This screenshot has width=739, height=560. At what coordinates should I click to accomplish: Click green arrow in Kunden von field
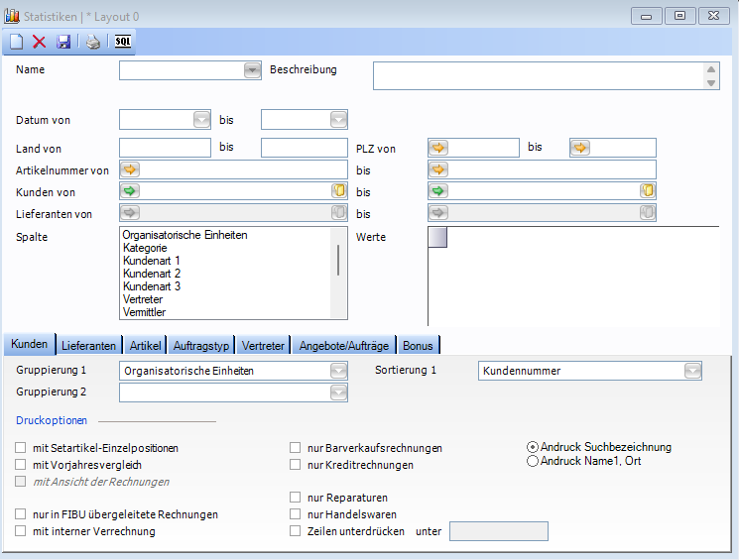point(130,191)
